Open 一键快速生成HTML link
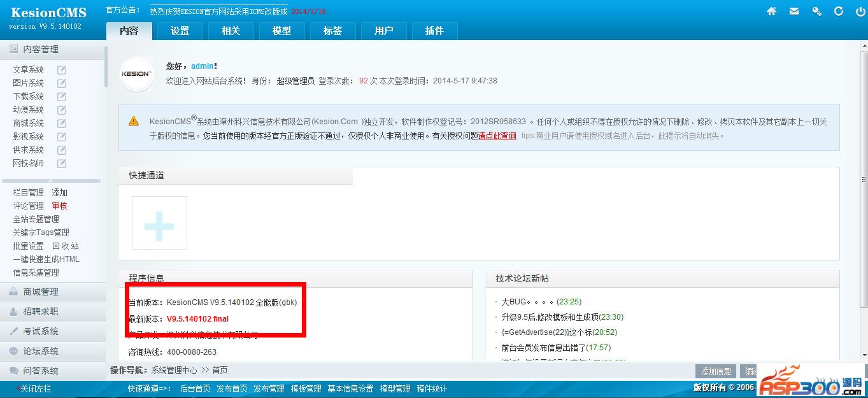 tap(46, 259)
